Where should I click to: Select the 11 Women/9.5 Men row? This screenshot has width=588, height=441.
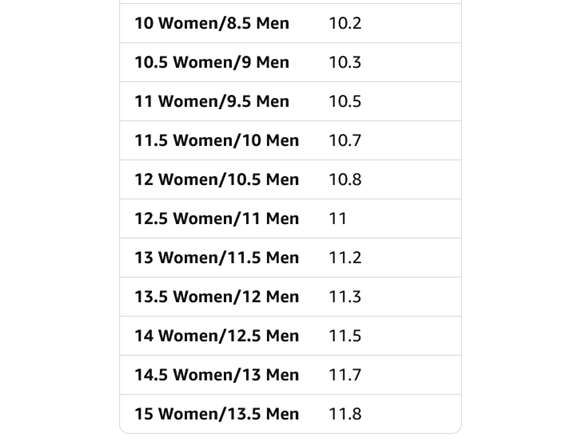coord(290,101)
